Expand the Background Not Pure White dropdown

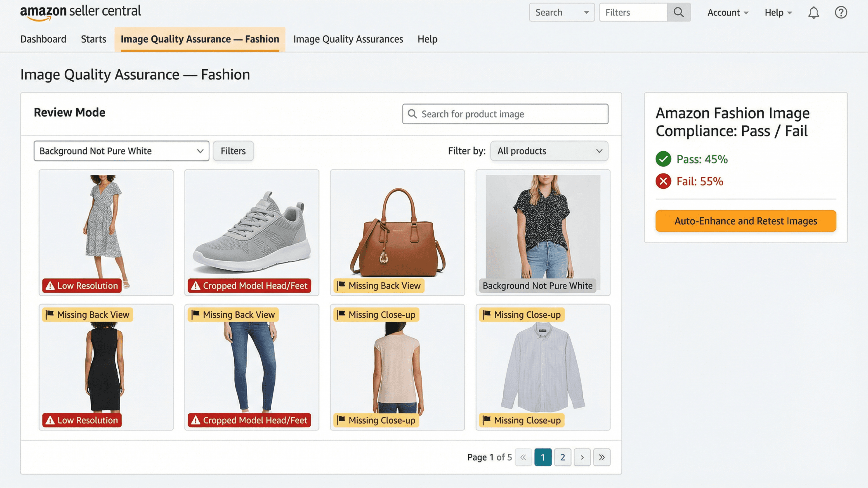121,151
